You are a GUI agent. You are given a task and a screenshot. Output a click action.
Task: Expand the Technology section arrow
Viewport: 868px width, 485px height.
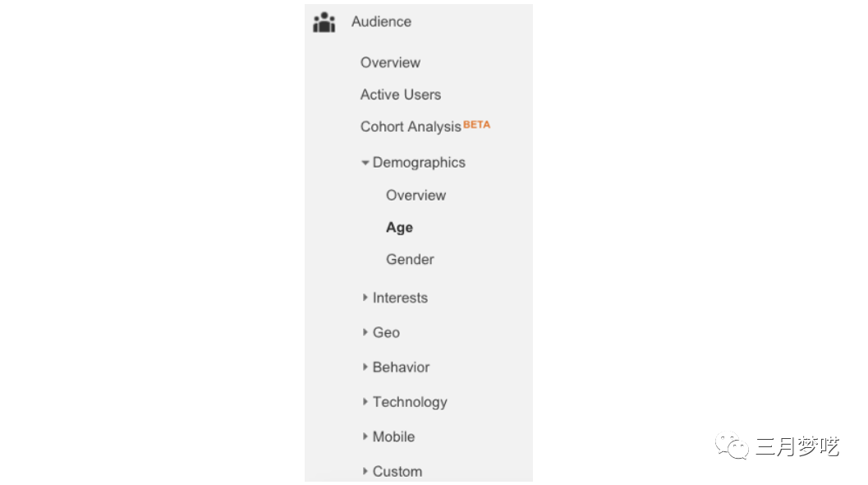[365, 402]
